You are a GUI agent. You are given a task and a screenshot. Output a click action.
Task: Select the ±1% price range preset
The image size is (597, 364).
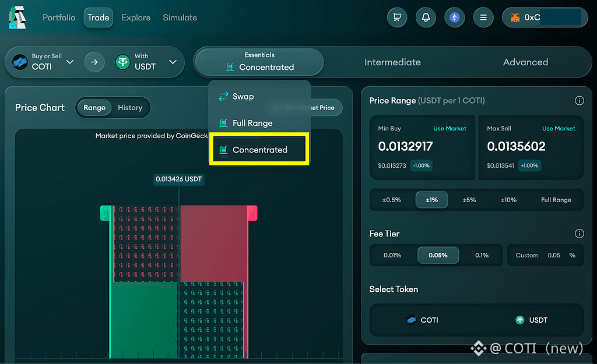pos(432,200)
